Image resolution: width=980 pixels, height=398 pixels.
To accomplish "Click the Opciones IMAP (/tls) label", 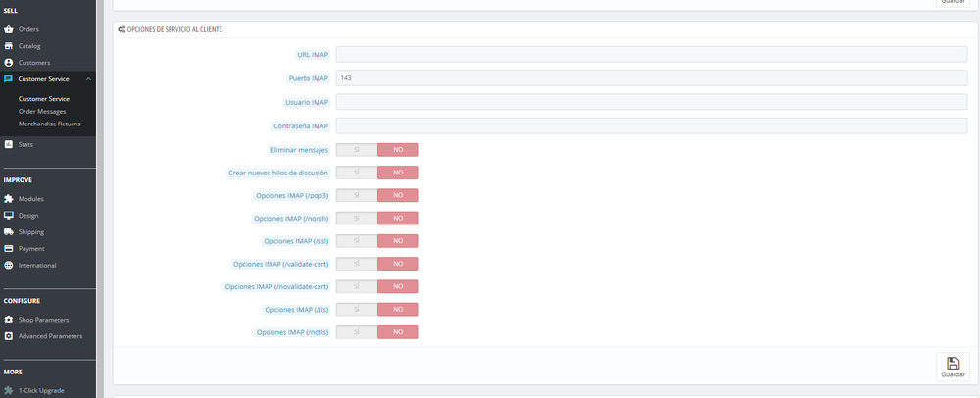I will (296, 309).
